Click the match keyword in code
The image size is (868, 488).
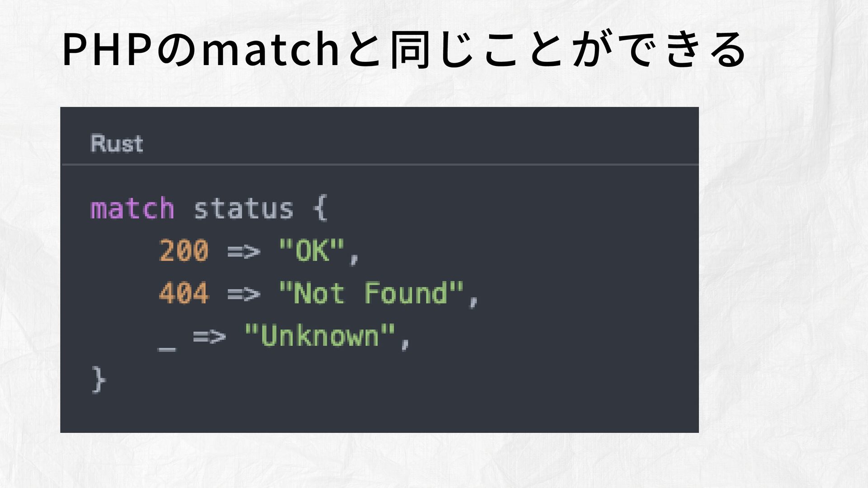pyautogui.click(x=132, y=208)
